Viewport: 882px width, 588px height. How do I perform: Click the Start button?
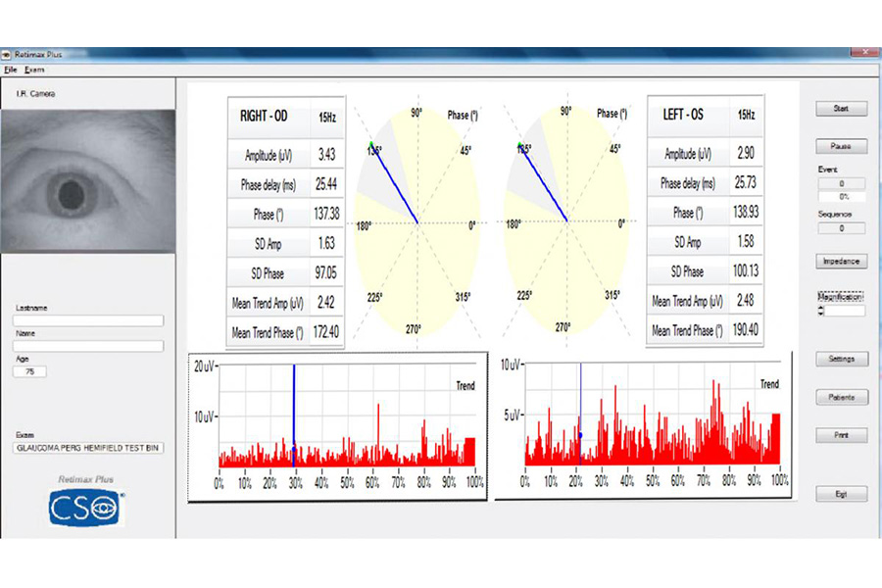pyautogui.click(x=841, y=109)
